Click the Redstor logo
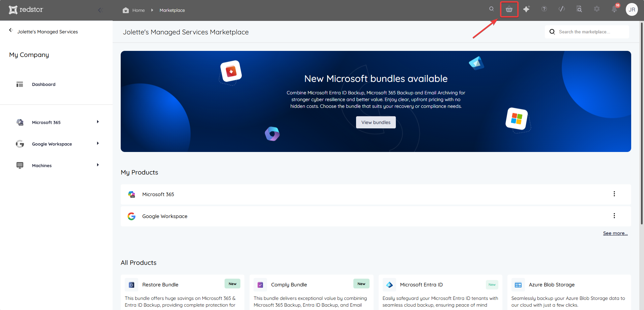 pos(26,10)
